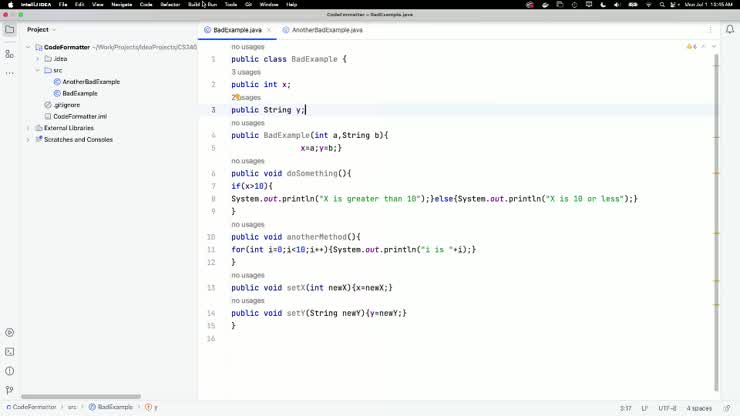Open the Refactor menu

click(x=169, y=5)
